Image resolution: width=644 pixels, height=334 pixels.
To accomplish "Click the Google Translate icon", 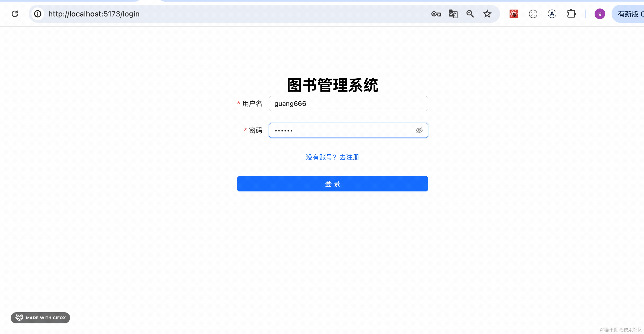I will point(453,14).
